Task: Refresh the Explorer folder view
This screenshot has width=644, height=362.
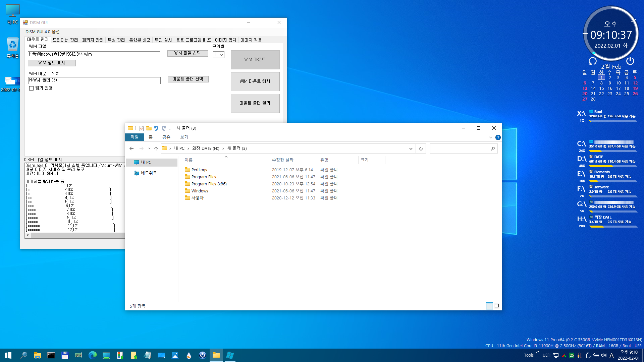Action: point(421,148)
